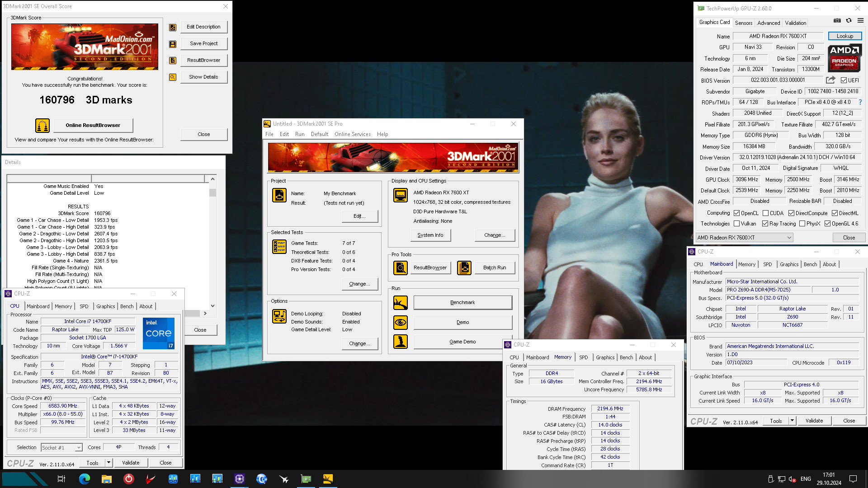
Task: Toggle the OpenGL 4.6 checkbox
Action: click(827, 224)
